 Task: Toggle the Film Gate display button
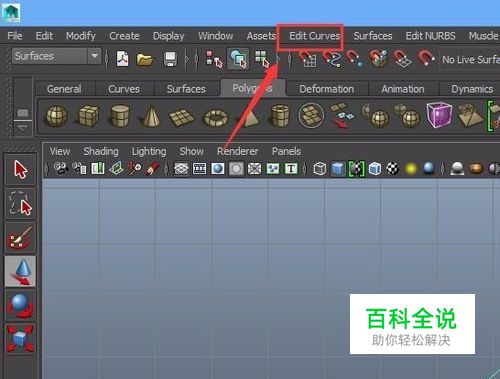[x=199, y=169]
